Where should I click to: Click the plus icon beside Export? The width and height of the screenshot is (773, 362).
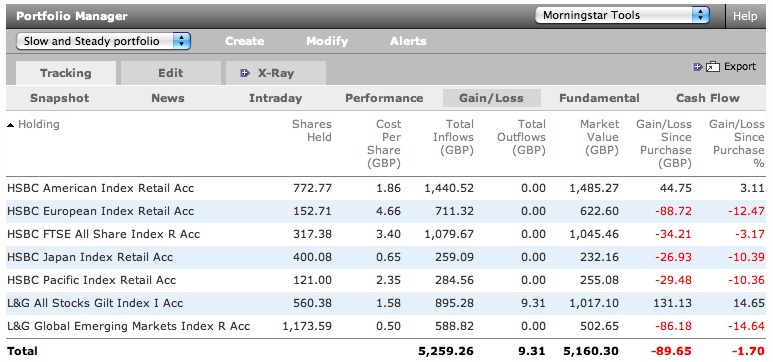click(x=698, y=67)
